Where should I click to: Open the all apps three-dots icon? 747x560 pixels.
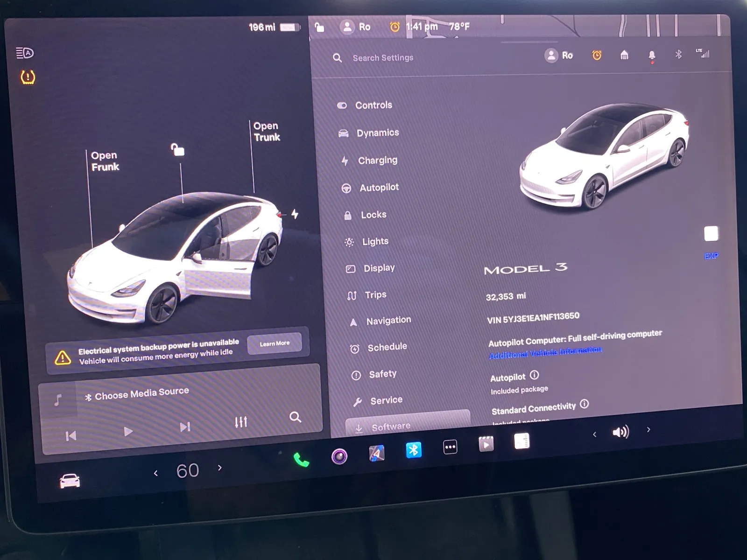point(450,447)
